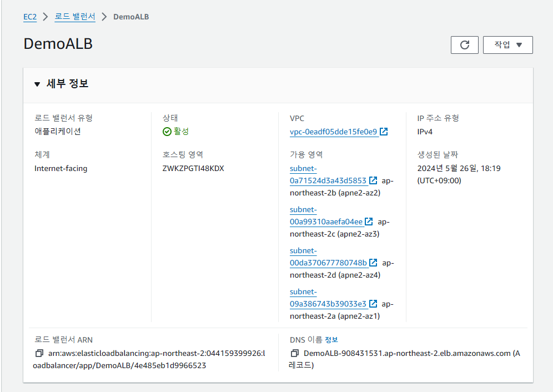Copy the DNS name
Screen dimensions: 553x392
point(294,353)
